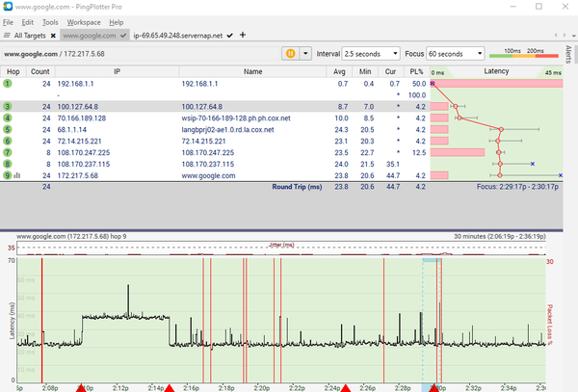This screenshot has height=392, width=578.
Task: Switch to ip-69.65.49.248.servernap.net tab
Action: (x=177, y=36)
